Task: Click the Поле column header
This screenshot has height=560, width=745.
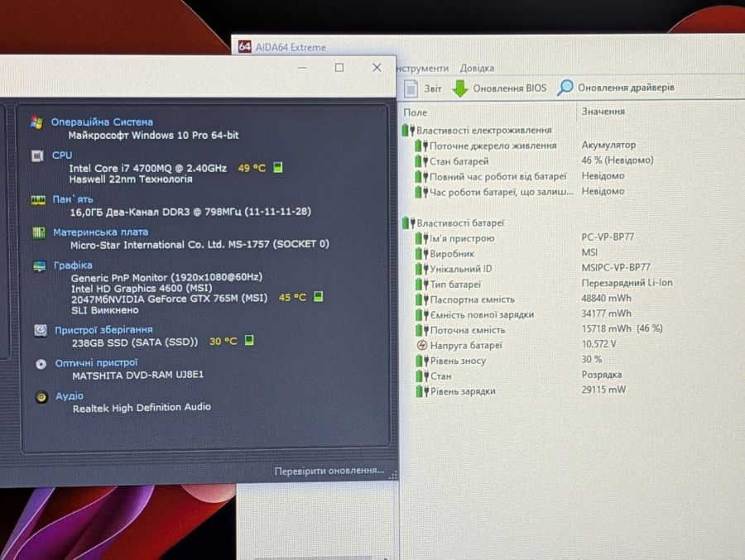Action: (x=416, y=112)
